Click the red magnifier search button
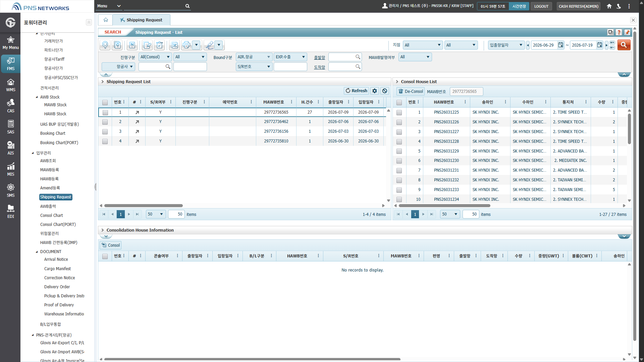 point(624,45)
